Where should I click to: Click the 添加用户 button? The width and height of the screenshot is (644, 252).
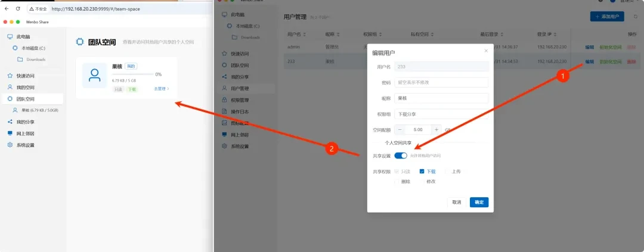607,17
